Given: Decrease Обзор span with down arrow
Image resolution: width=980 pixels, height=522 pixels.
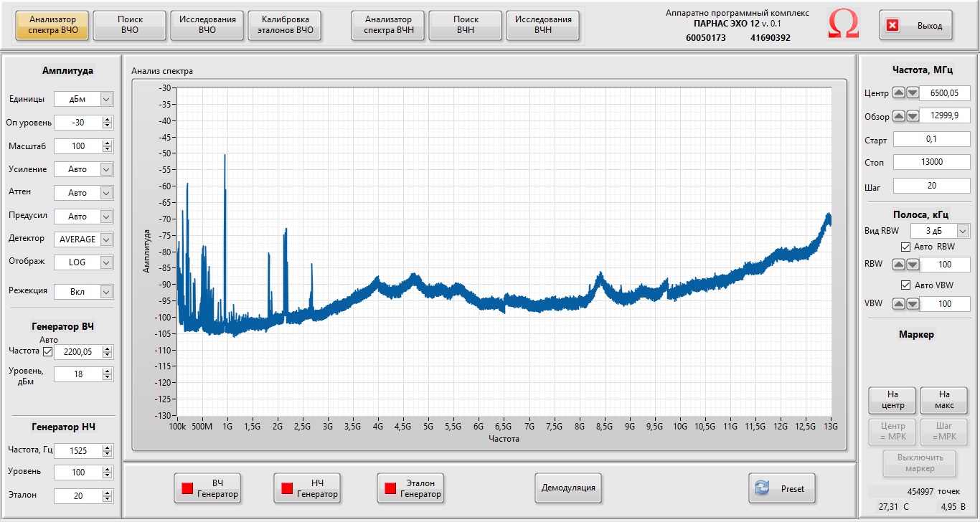Looking at the screenshot, I should click(912, 116).
